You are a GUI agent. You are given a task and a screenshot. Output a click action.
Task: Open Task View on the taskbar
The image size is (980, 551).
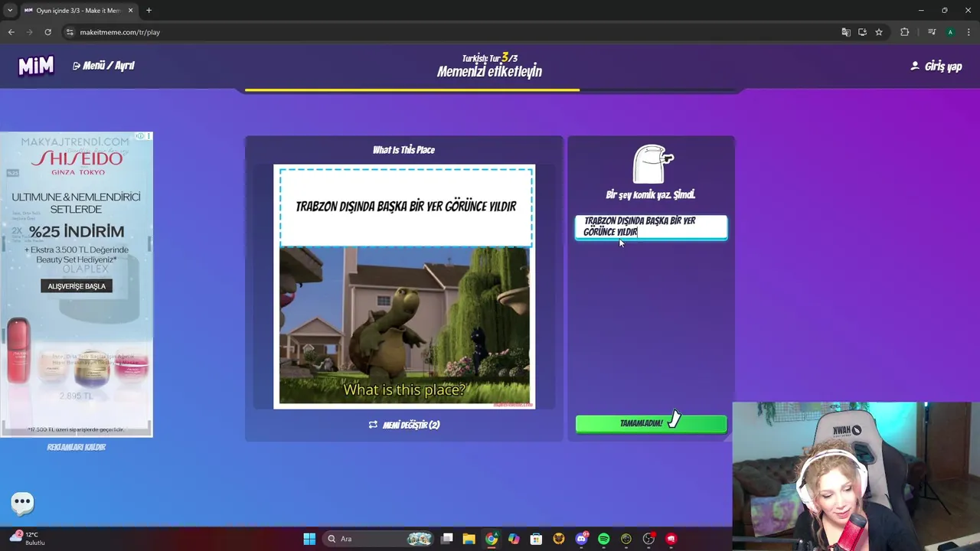(447, 539)
